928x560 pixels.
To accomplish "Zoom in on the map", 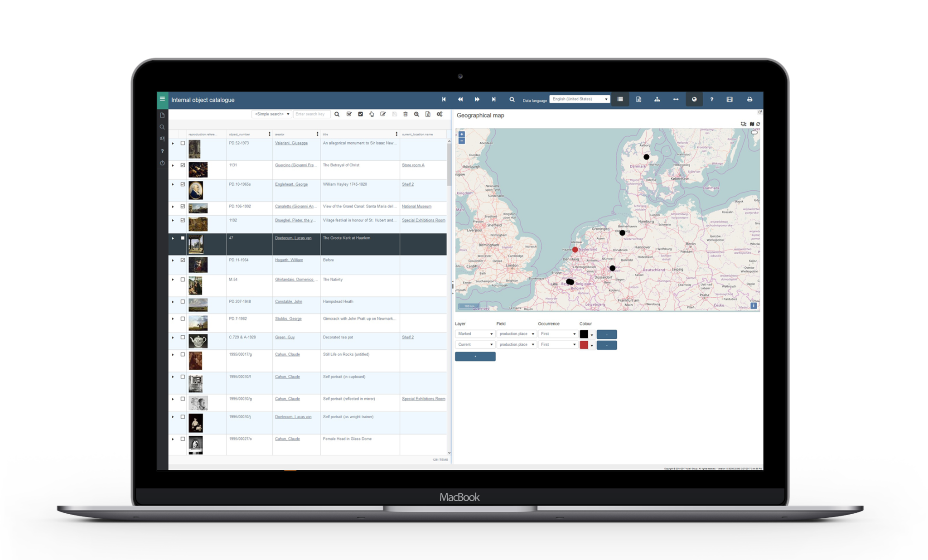I will [462, 134].
